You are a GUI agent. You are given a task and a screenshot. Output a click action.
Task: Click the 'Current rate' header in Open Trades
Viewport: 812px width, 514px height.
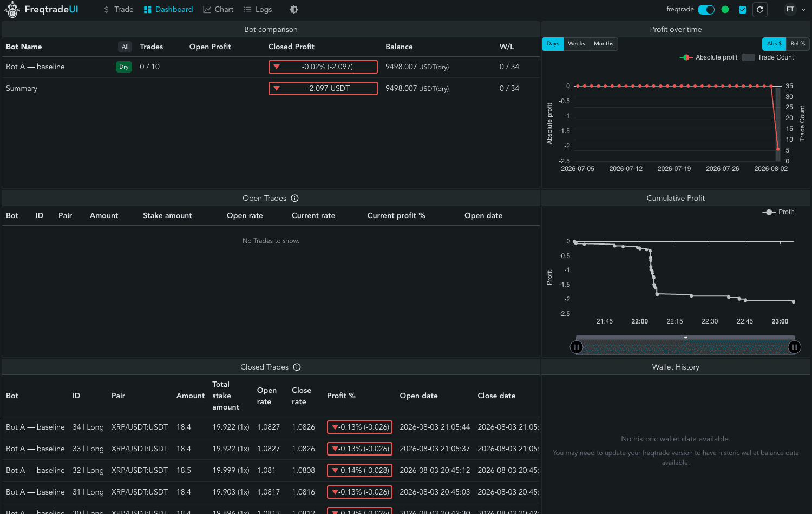[313, 216]
